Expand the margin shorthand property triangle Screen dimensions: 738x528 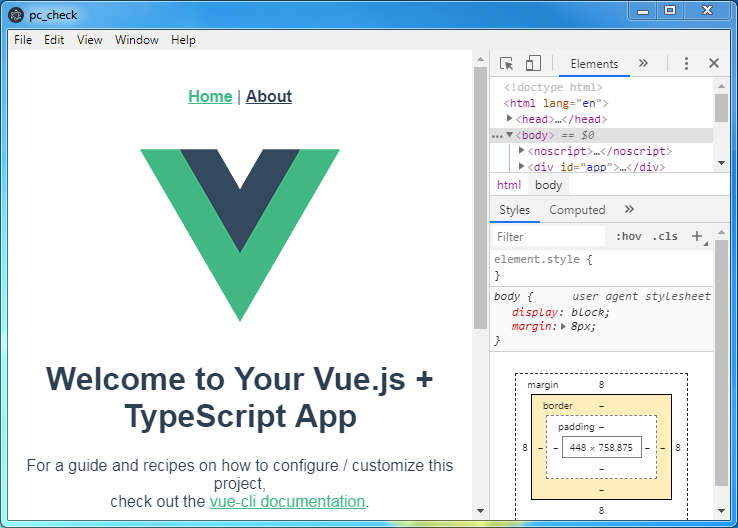point(563,327)
